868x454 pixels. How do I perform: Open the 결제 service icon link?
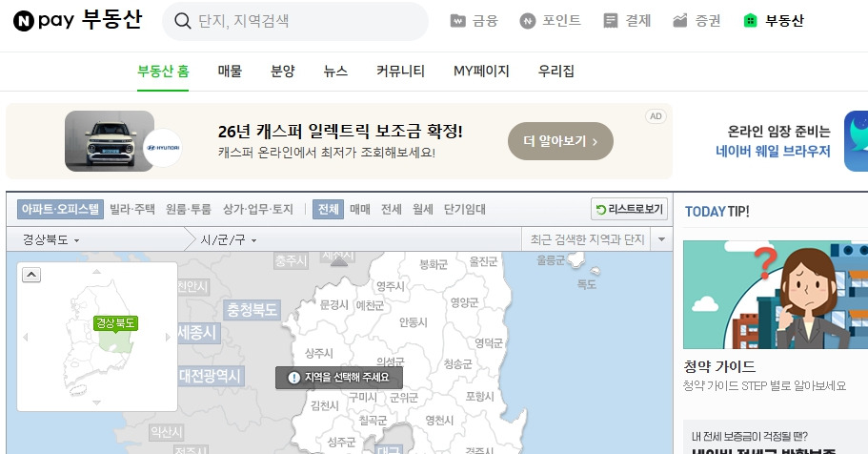[x=627, y=21]
